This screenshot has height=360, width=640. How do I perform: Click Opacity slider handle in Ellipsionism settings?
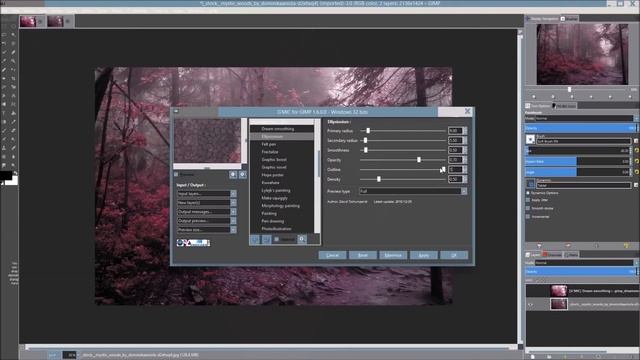419,160
